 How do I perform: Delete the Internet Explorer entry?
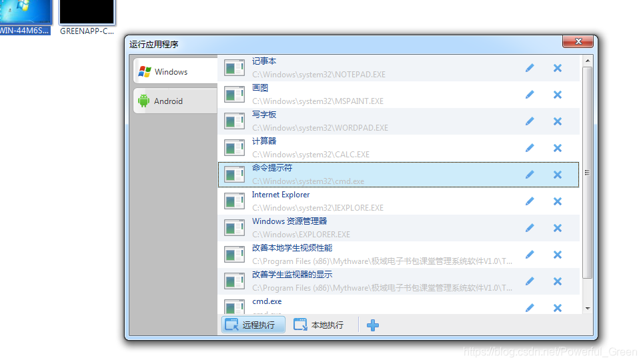click(x=558, y=201)
